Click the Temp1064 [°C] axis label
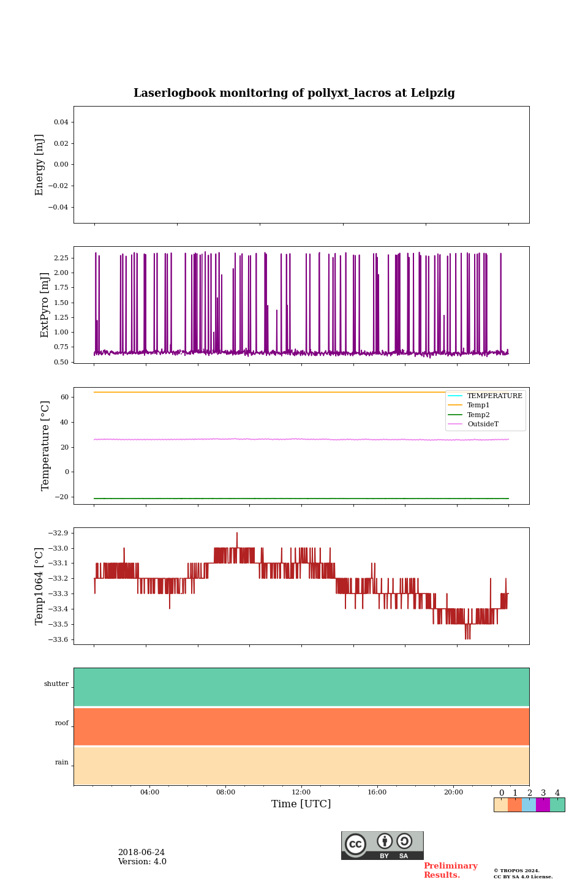 click(39, 586)
